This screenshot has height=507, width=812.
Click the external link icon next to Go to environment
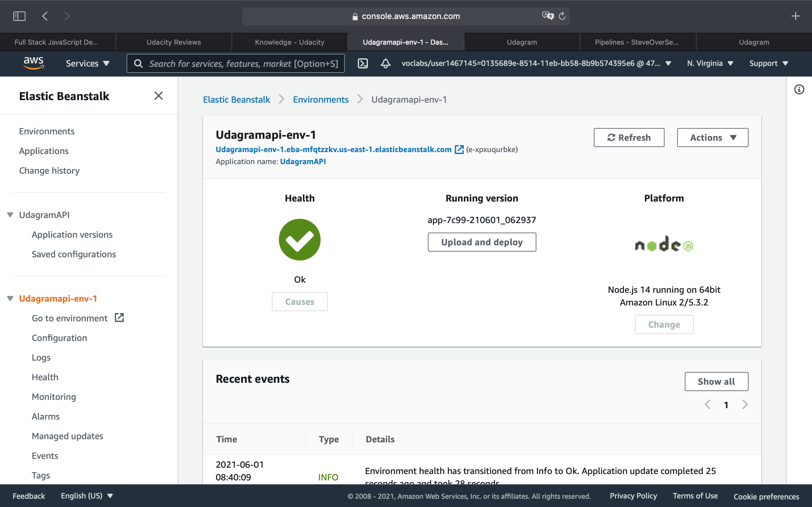[x=120, y=318]
